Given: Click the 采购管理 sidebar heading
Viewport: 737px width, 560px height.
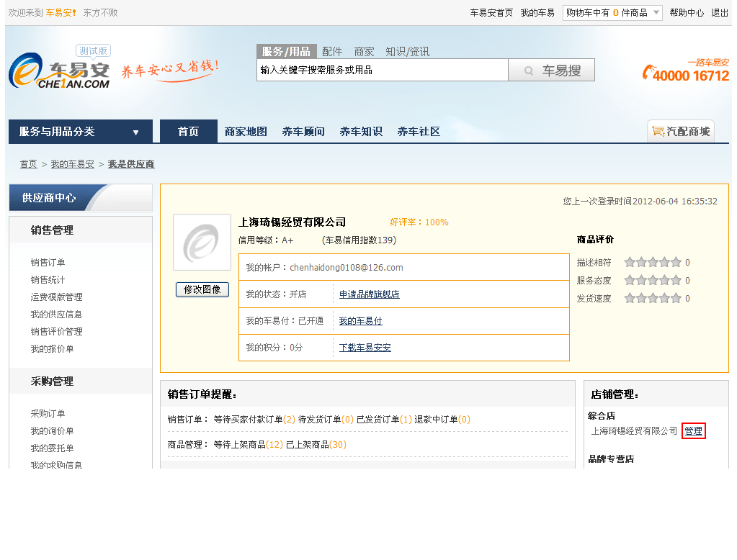Looking at the screenshot, I should (52, 381).
